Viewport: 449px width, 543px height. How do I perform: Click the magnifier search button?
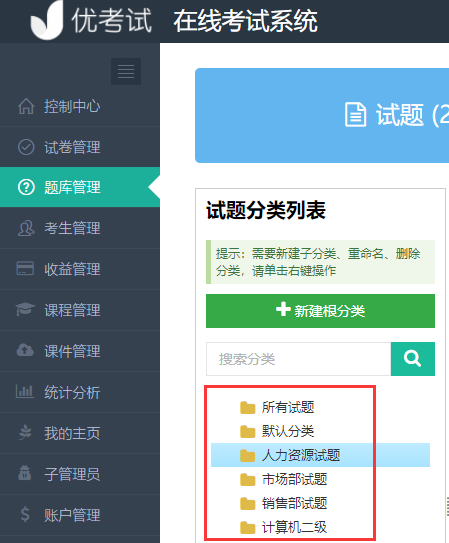413,359
